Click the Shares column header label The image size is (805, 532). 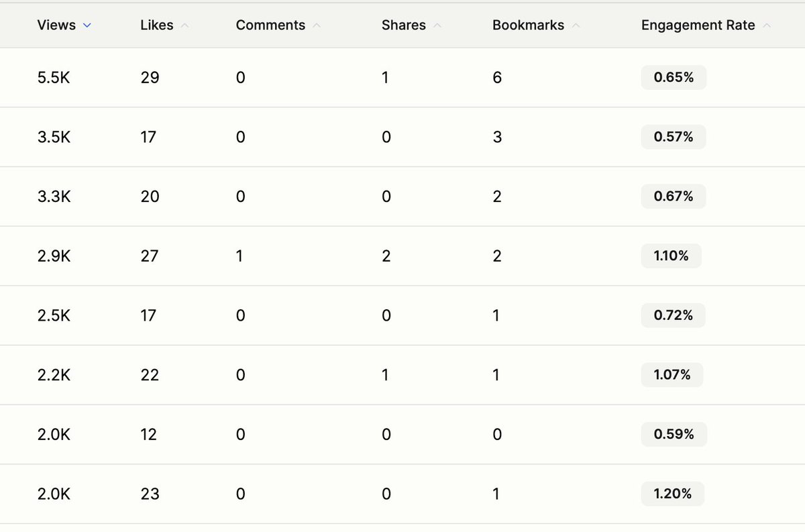tap(404, 25)
